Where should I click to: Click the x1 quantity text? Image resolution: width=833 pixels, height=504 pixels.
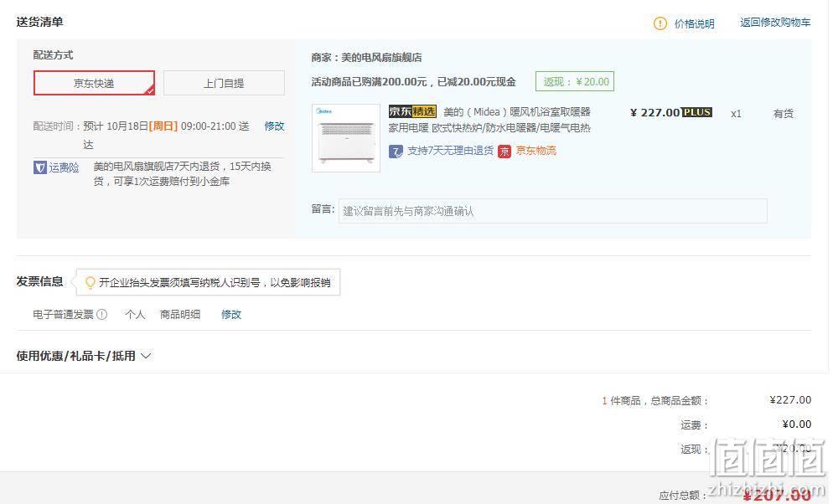tap(736, 114)
